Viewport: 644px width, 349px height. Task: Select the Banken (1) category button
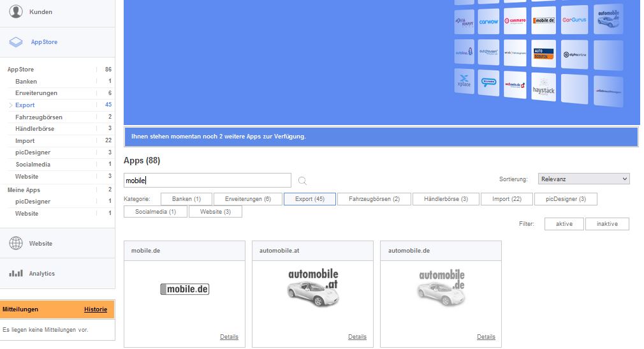point(186,199)
